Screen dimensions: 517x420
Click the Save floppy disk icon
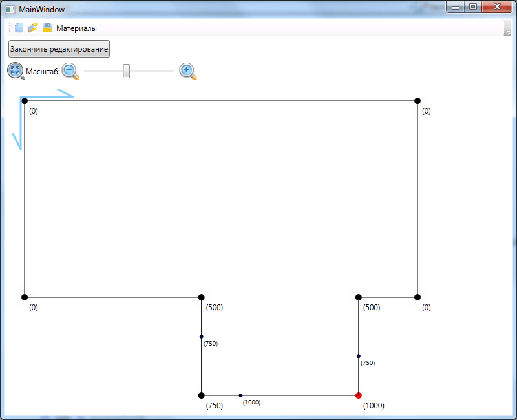tap(47, 28)
